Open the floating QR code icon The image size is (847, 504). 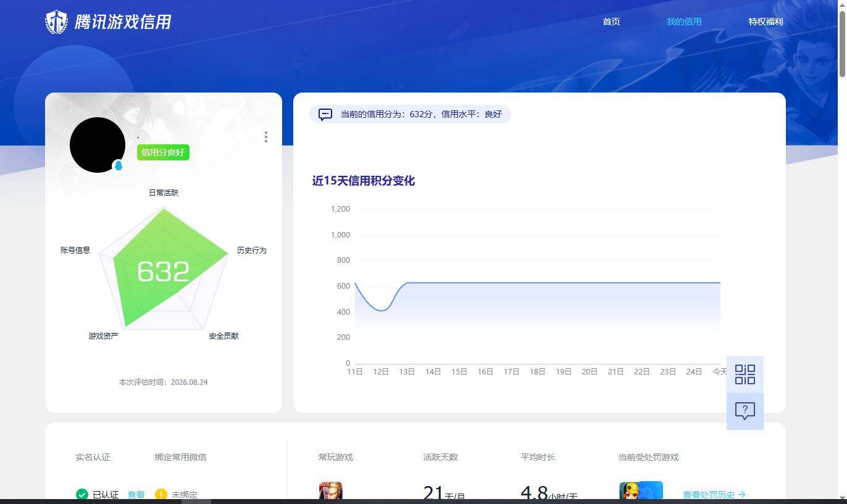pos(745,374)
